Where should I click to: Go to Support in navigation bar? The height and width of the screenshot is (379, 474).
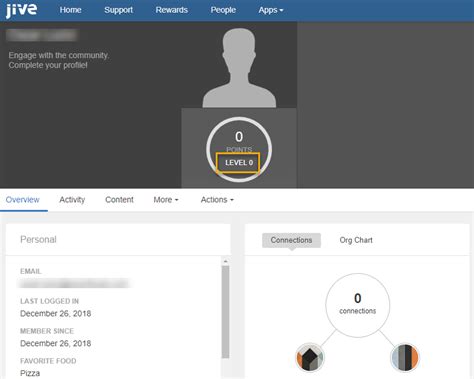[118, 10]
